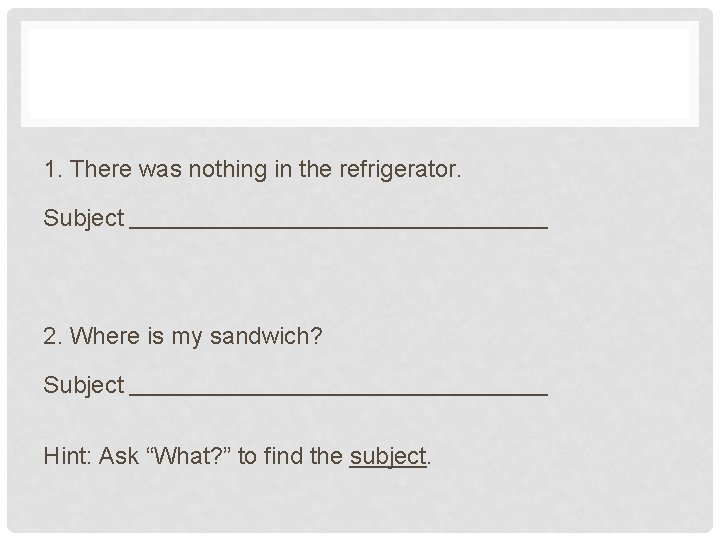Click the word "nothing" in sentence one

click(x=228, y=169)
